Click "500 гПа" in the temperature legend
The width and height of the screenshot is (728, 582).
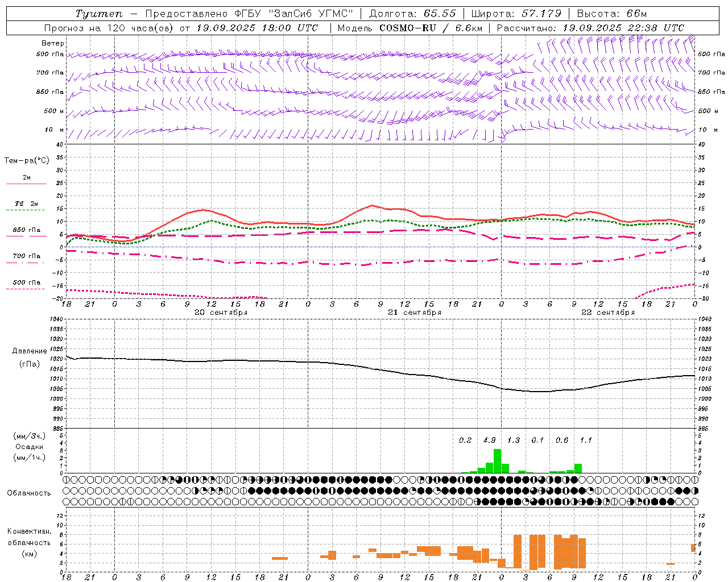[x=27, y=282]
